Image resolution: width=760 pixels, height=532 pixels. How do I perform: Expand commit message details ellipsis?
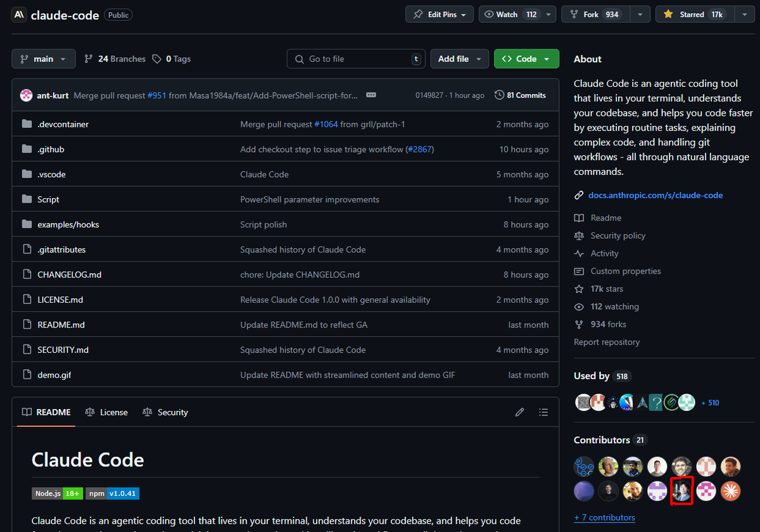(x=371, y=95)
